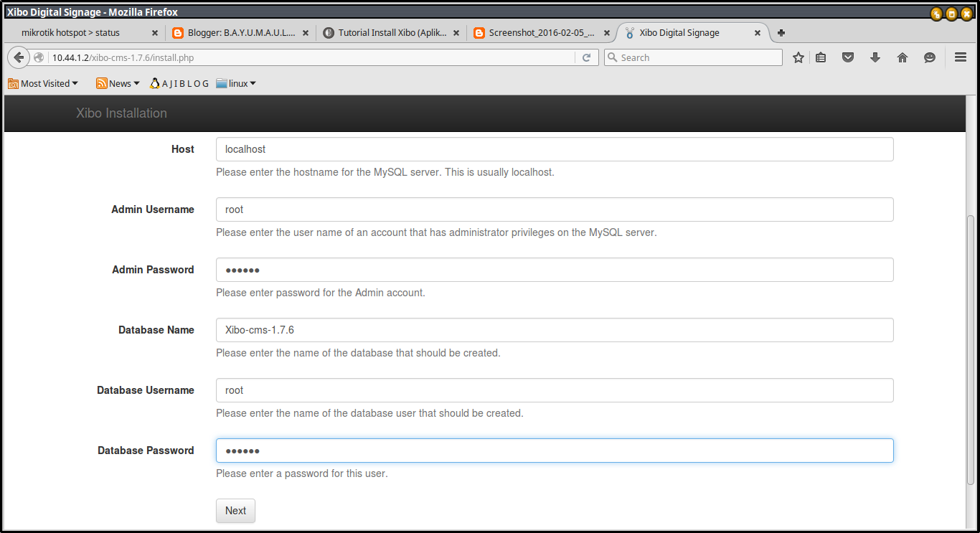Focus the Database Password field

[555, 451]
